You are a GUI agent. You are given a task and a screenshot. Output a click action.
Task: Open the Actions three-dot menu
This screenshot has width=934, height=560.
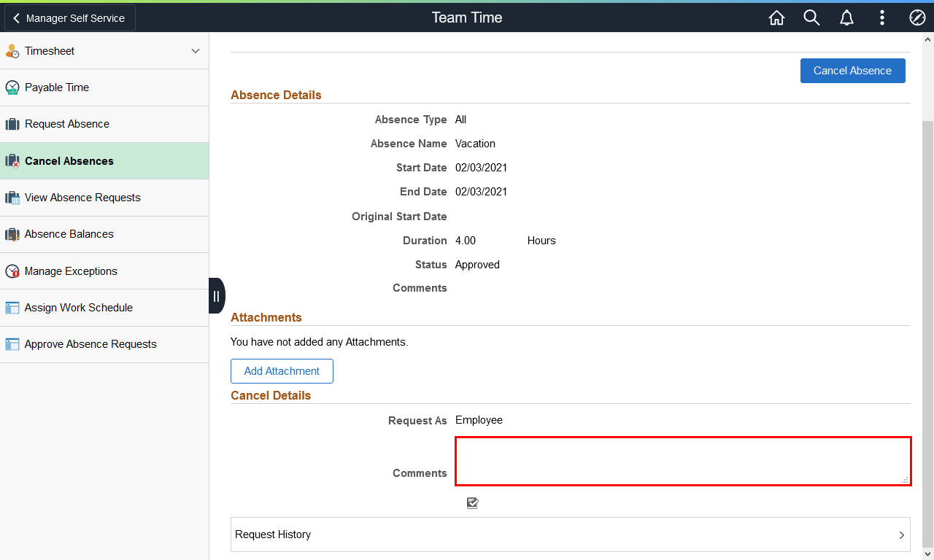click(x=882, y=18)
